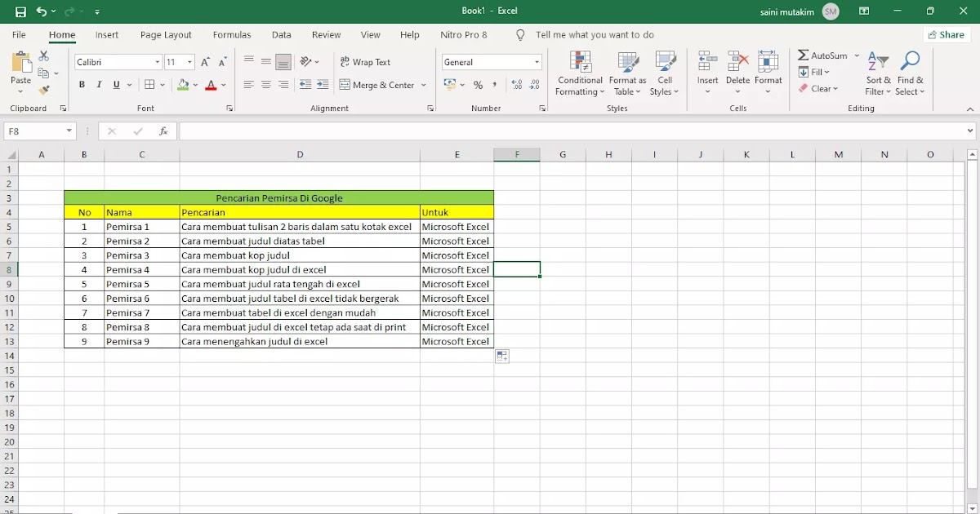
Task: Click the Select All corner triangle
Action: click(x=11, y=155)
